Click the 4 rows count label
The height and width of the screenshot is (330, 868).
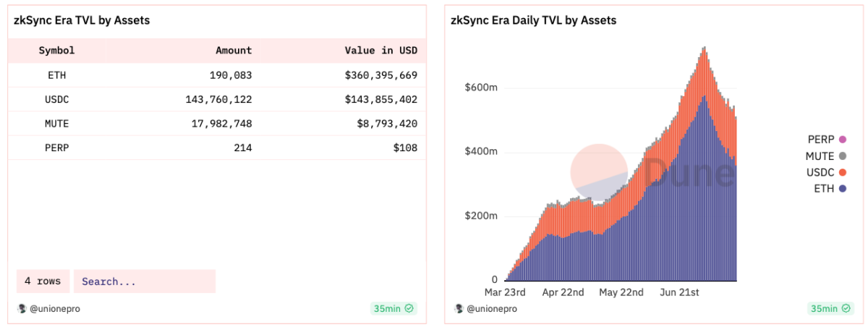click(43, 282)
